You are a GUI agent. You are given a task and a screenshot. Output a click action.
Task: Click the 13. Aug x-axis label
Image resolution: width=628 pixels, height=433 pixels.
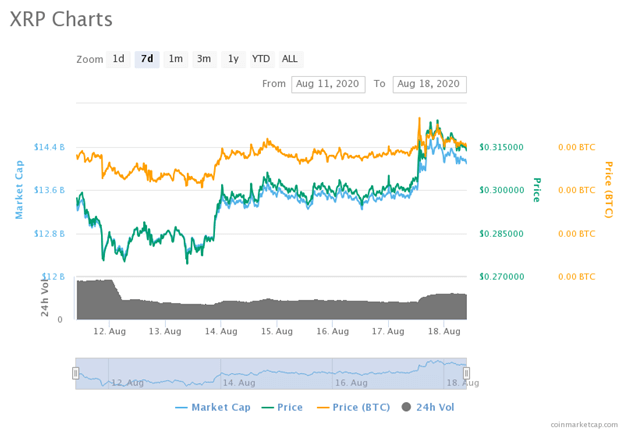165,331
